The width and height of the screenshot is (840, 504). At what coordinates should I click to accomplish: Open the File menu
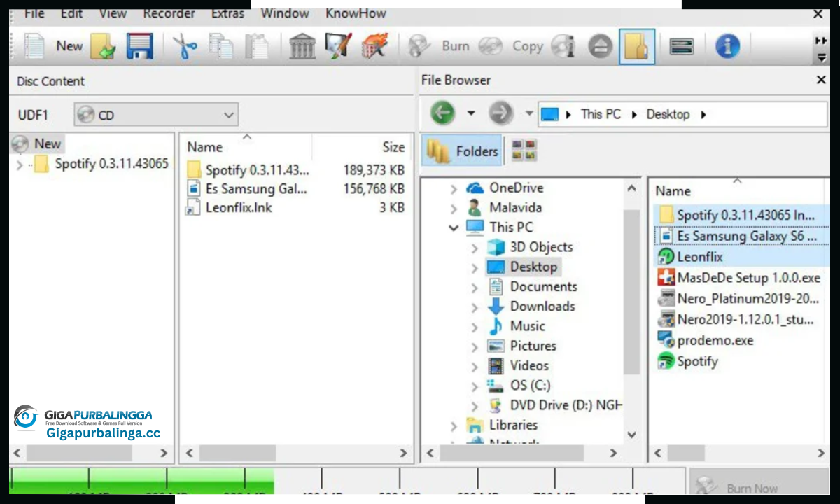pyautogui.click(x=34, y=13)
